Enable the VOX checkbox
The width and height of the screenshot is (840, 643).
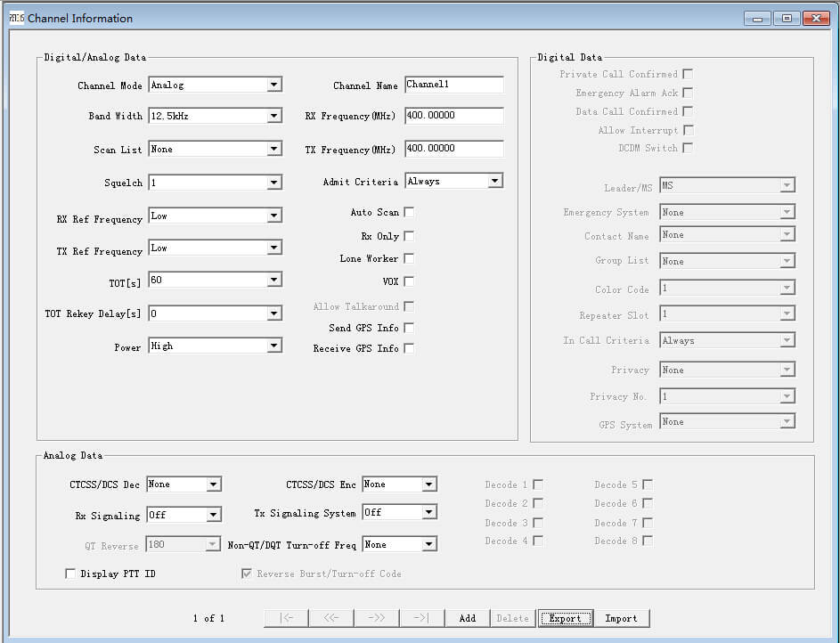click(x=409, y=281)
